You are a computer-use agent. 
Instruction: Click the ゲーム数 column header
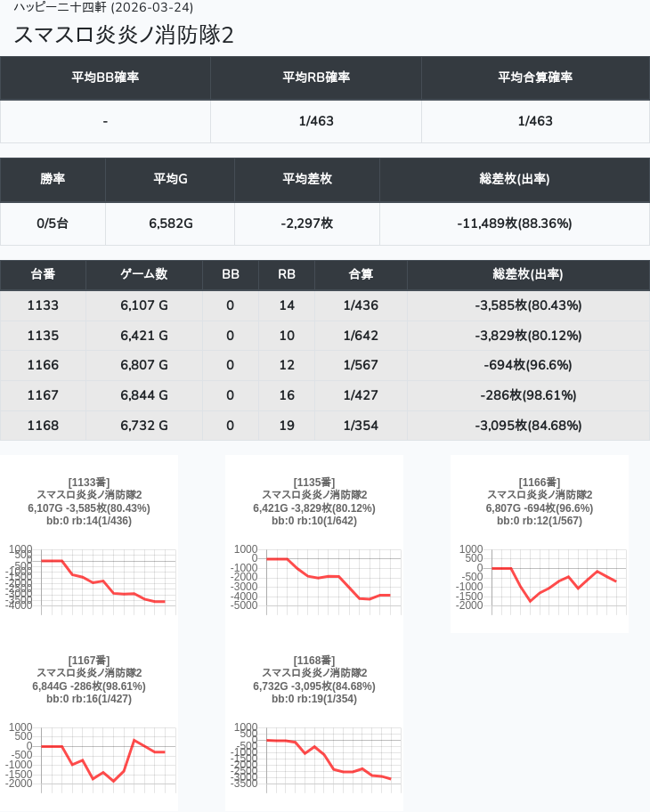pos(143,274)
